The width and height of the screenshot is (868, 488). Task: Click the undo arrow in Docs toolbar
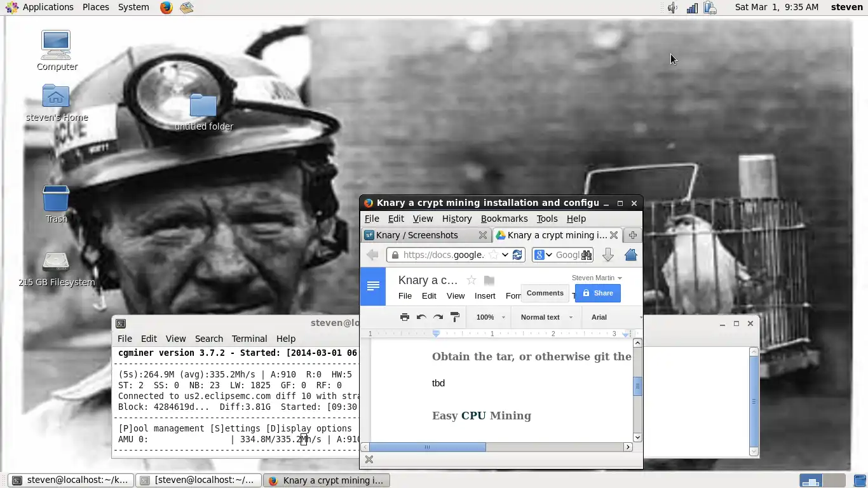point(421,317)
